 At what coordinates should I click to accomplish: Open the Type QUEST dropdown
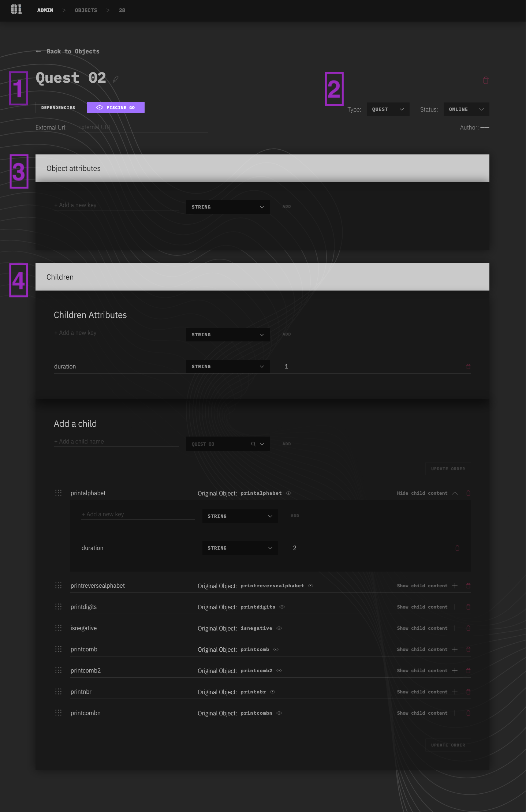[388, 109]
